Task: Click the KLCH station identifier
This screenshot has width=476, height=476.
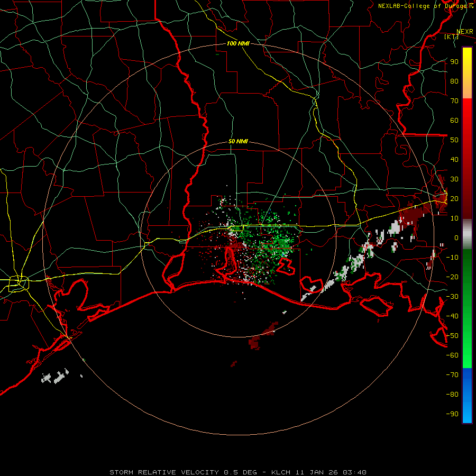Action: tap(280, 472)
